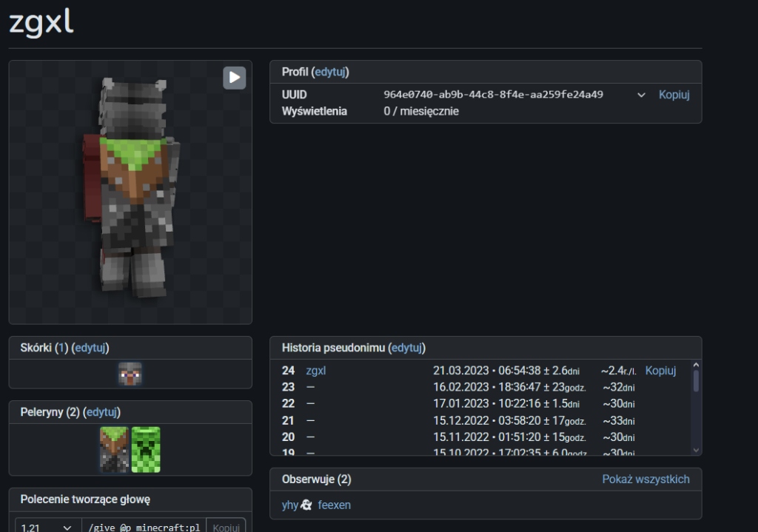Copy the zgxl nickname with Kopiuj
The height and width of the screenshot is (532, 758).
660,371
